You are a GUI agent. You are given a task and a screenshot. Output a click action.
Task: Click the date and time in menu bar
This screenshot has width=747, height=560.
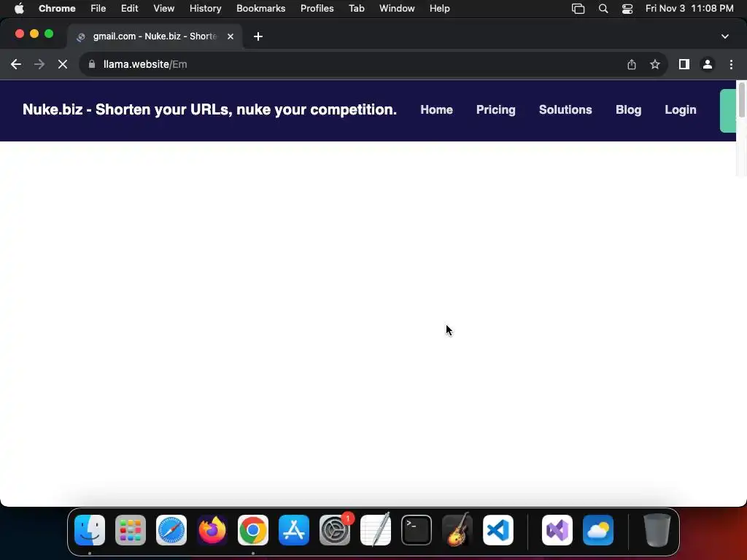689,9
